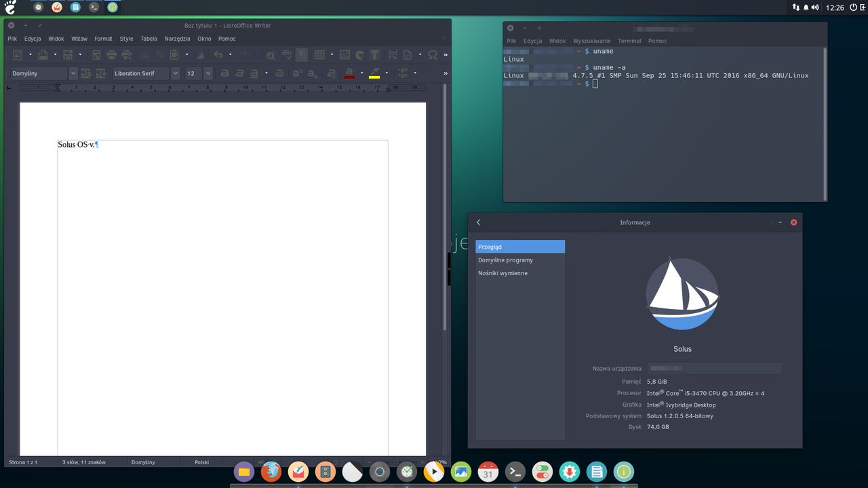Clear direct formatting in Writer
The image size is (868, 488).
coord(331,73)
